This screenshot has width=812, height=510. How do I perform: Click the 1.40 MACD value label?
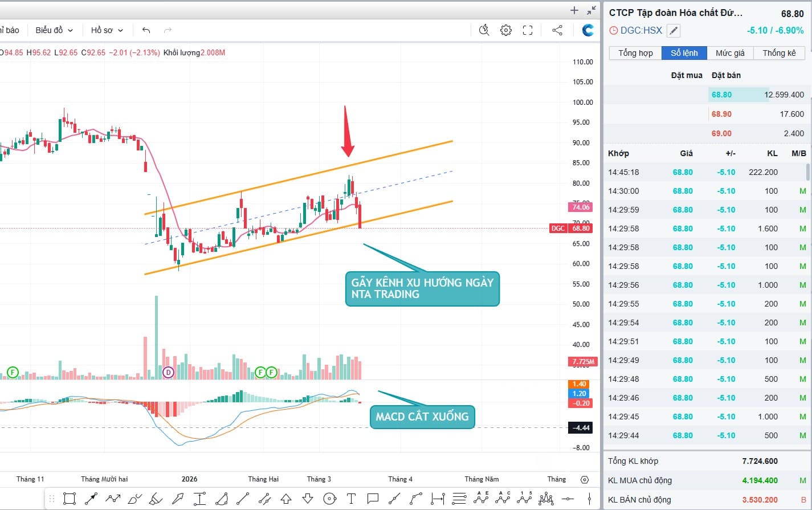(x=580, y=384)
